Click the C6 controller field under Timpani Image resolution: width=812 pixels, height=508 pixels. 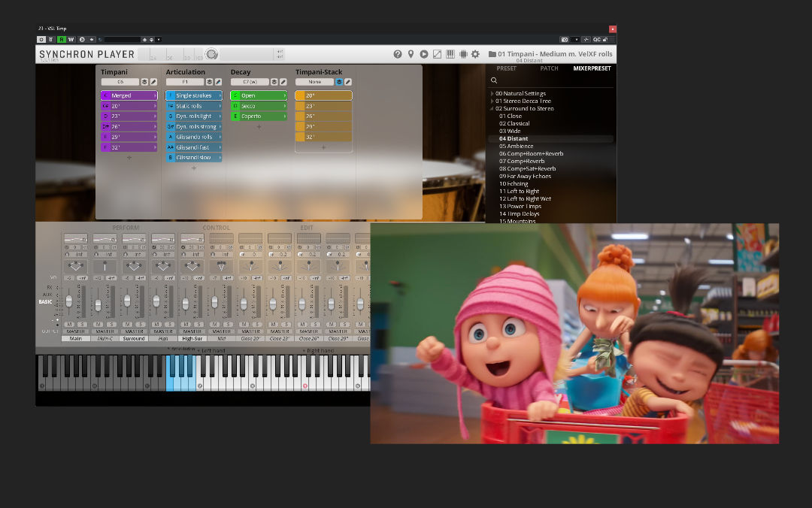pos(120,82)
